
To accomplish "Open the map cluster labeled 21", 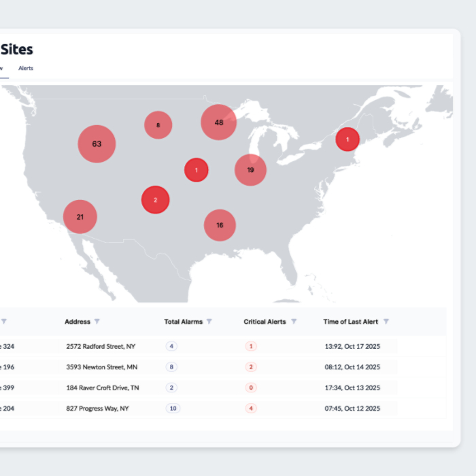I will [x=80, y=217].
